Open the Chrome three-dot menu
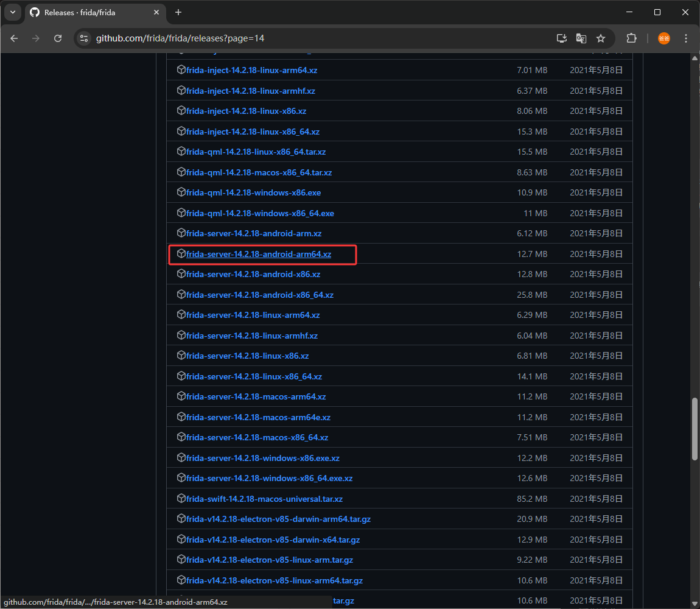The image size is (700, 609). (x=686, y=38)
